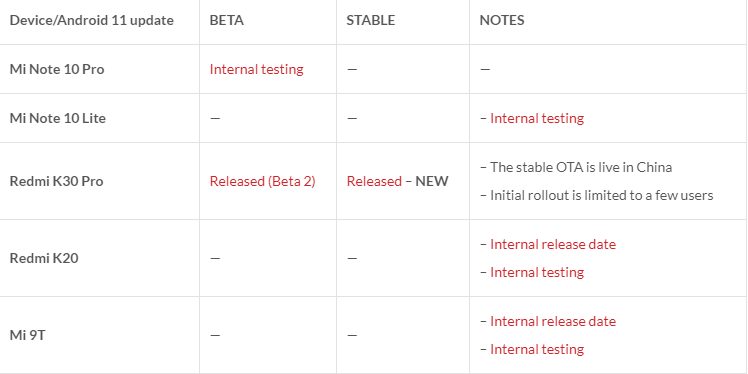Open Mi 9T Internal release date link
Viewport: 748px width, 374px height.
[x=553, y=321]
